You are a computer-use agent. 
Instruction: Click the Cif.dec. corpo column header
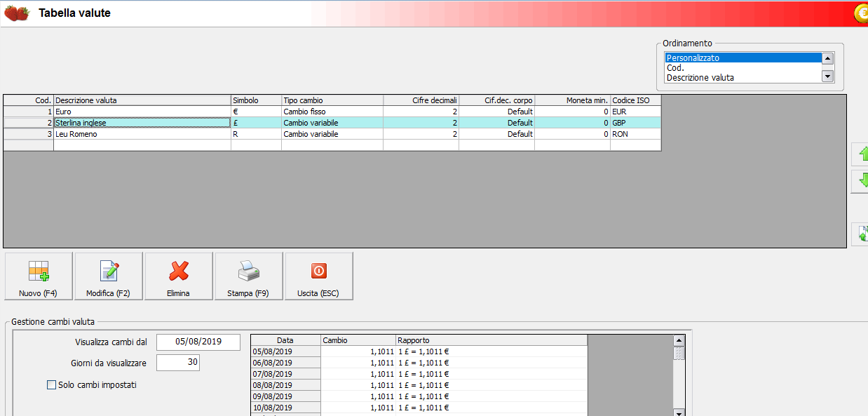coord(497,100)
